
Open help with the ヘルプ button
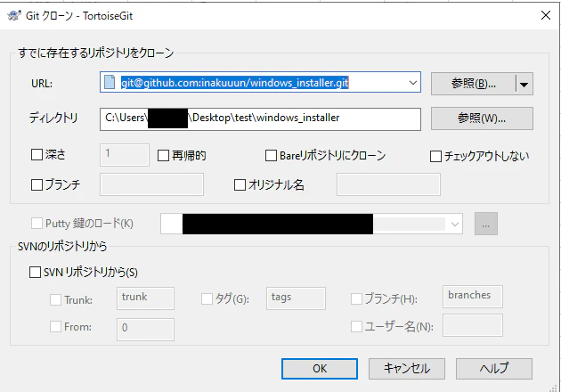click(494, 369)
